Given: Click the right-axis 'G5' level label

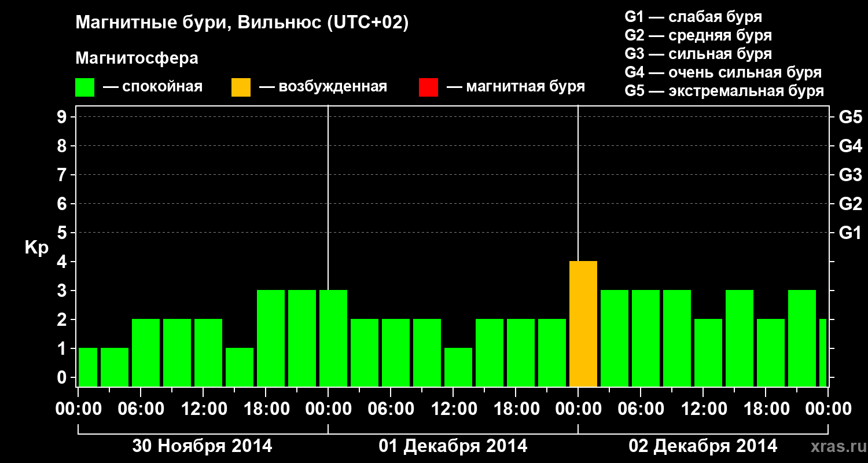Looking at the screenshot, I should point(850,117).
